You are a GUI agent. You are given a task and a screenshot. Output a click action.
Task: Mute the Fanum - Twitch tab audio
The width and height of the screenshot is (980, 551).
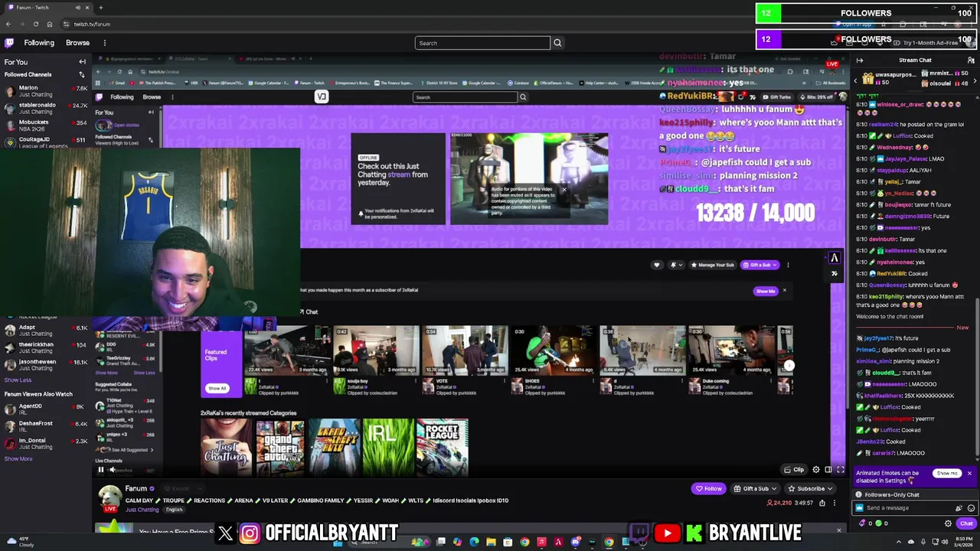click(77, 8)
